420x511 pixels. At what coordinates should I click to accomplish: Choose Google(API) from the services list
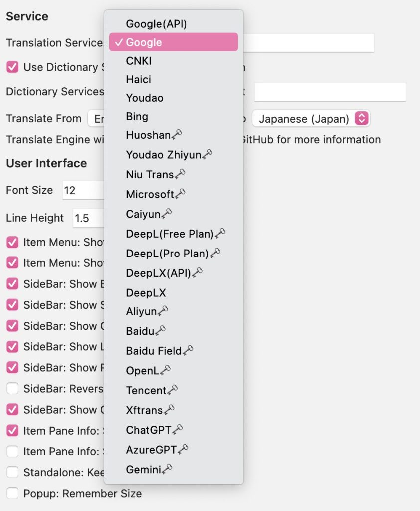click(x=156, y=23)
